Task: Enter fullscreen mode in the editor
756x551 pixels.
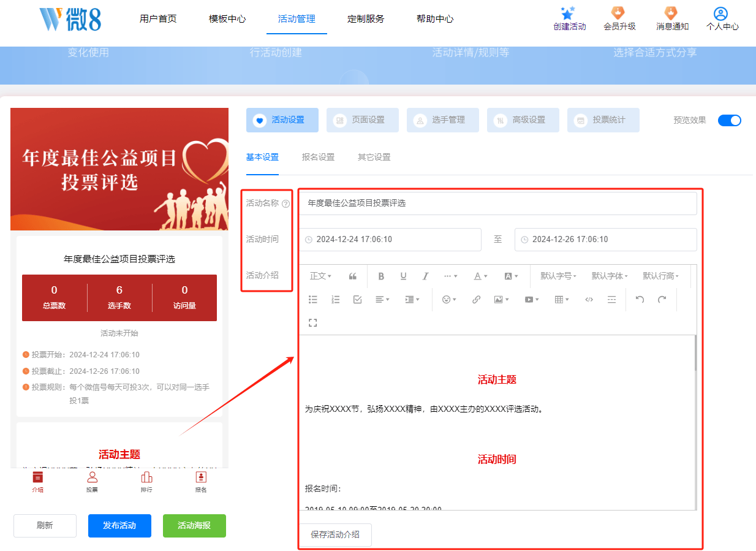Action: click(313, 323)
